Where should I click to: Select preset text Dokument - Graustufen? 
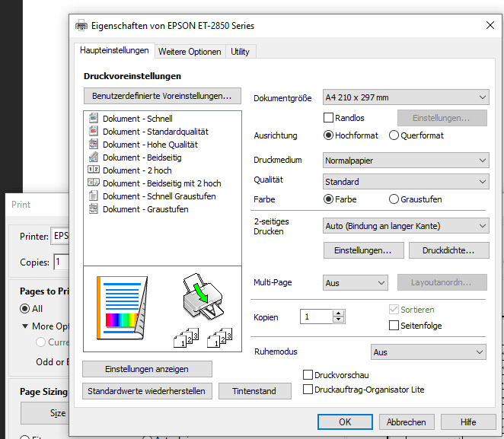pos(145,209)
